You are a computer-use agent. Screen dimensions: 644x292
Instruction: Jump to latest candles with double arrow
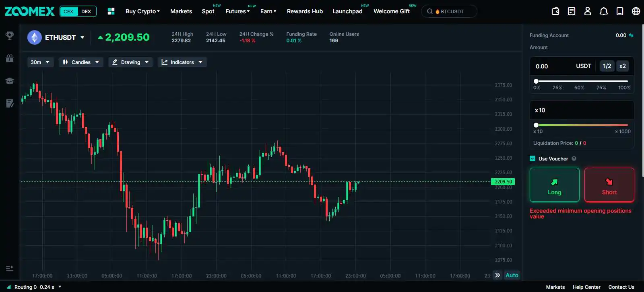497,275
